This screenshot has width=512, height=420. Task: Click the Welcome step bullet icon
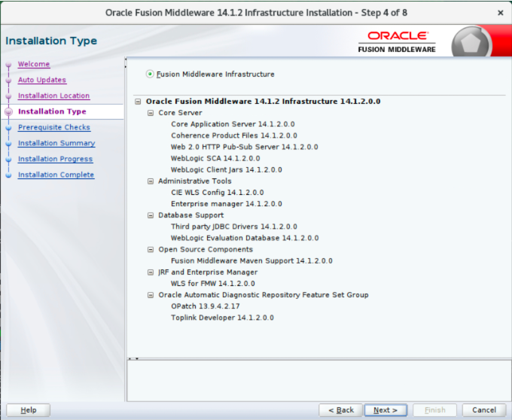point(9,65)
